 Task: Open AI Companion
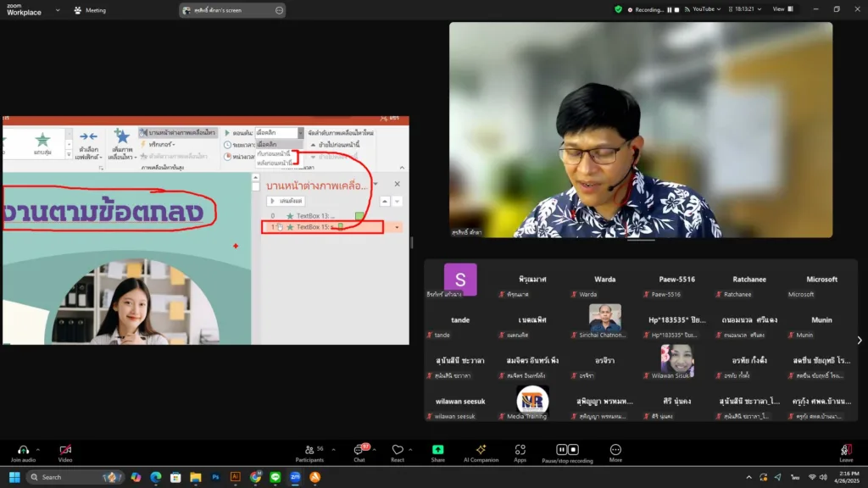click(x=481, y=450)
